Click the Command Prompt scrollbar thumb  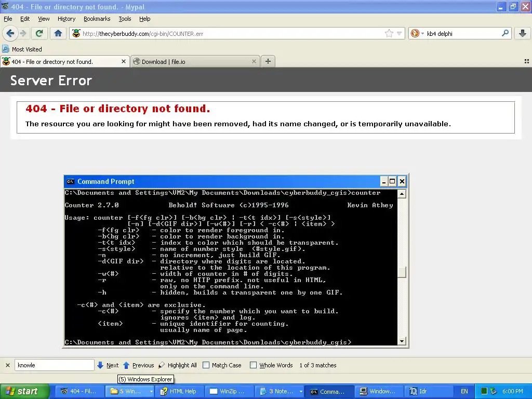click(402, 272)
